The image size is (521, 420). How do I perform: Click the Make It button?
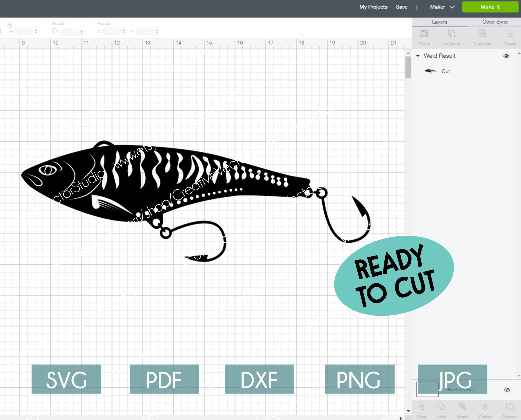(x=490, y=7)
